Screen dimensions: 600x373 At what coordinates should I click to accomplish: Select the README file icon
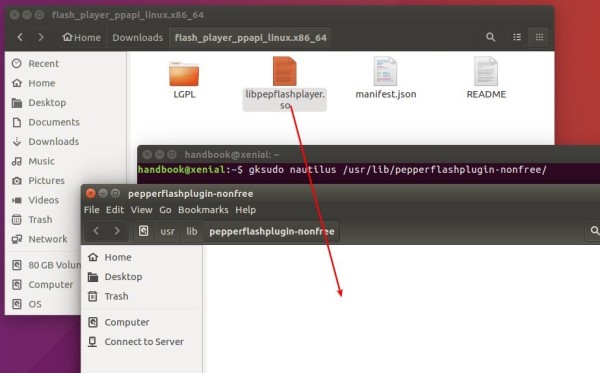[486, 71]
